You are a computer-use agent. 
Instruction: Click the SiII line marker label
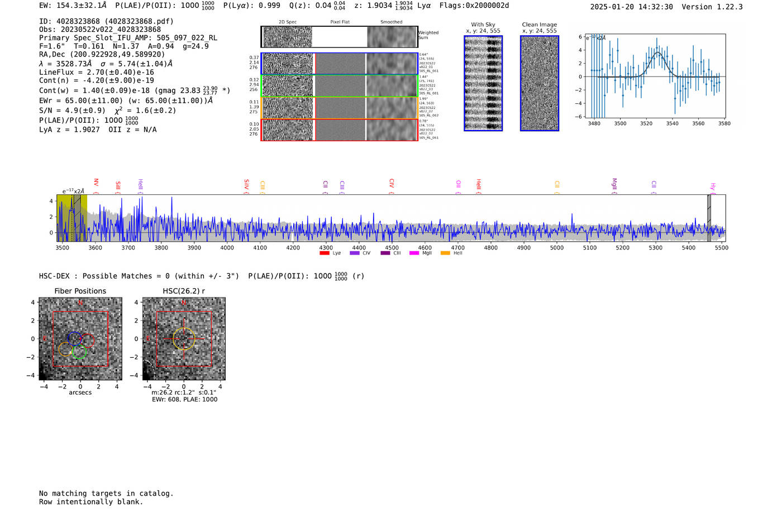118,187
